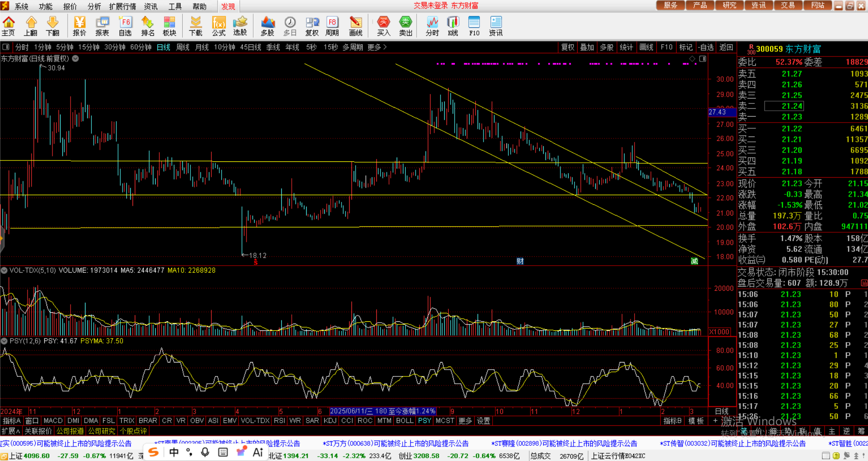Toggle 指标B indicator panel selector
The height and width of the screenshot is (461, 868).
[672, 421]
